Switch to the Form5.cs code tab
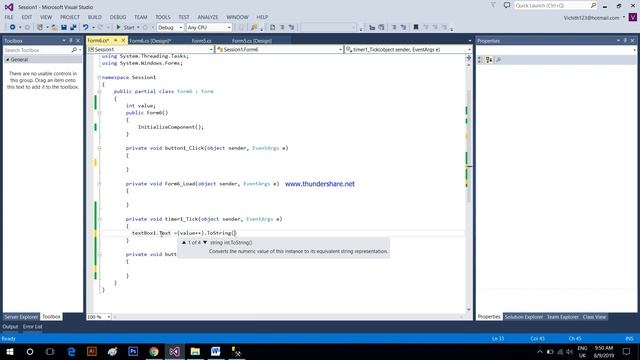 (x=201, y=41)
